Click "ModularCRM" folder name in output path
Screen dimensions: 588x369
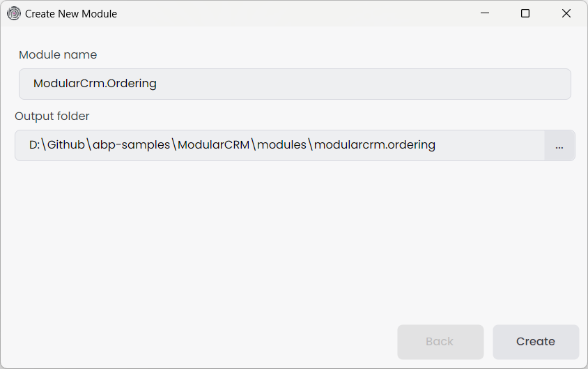tap(213, 145)
